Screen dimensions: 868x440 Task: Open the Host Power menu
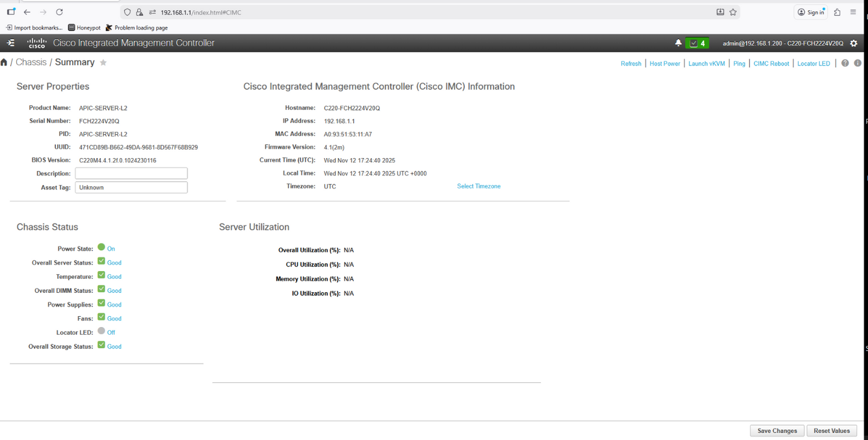pyautogui.click(x=665, y=64)
